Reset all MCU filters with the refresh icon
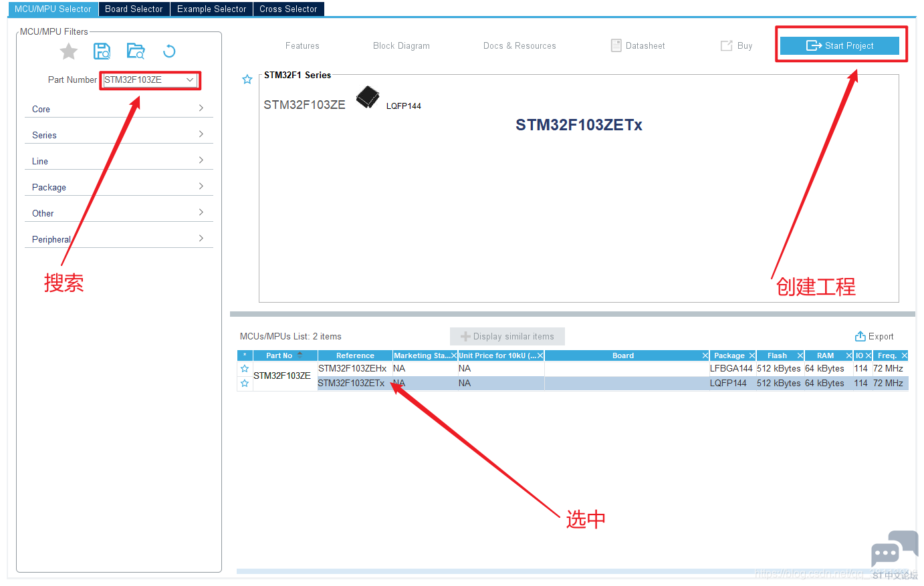 point(169,51)
